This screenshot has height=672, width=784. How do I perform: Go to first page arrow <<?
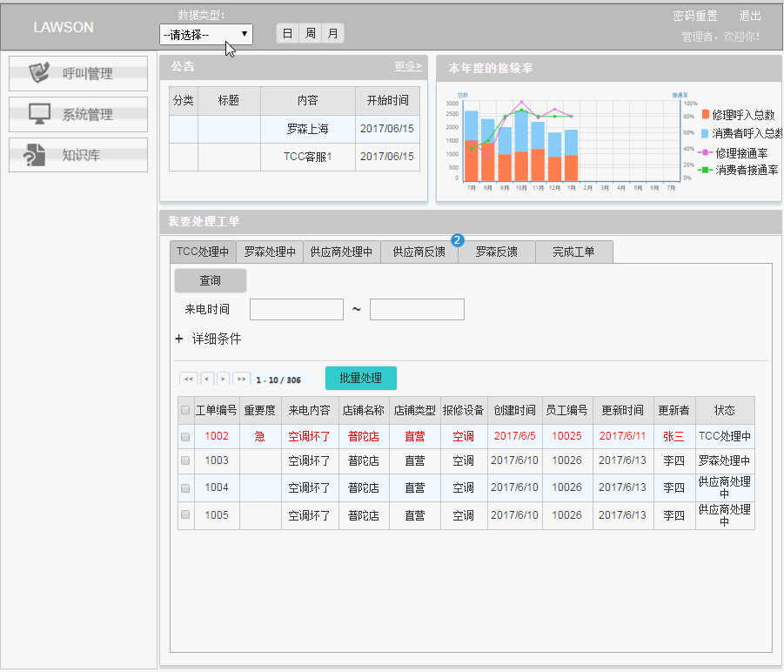pos(189,379)
